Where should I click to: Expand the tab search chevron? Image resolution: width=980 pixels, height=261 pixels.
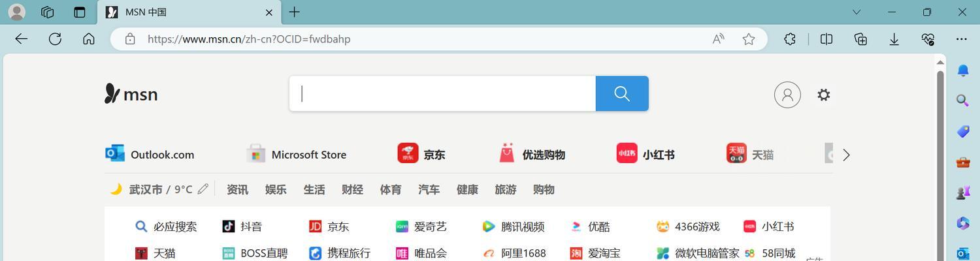pos(857,12)
